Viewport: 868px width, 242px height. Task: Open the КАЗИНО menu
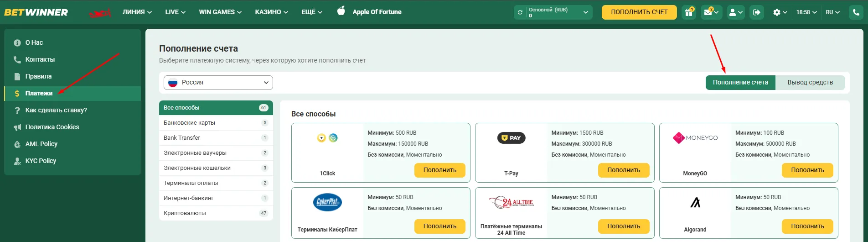click(272, 12)
